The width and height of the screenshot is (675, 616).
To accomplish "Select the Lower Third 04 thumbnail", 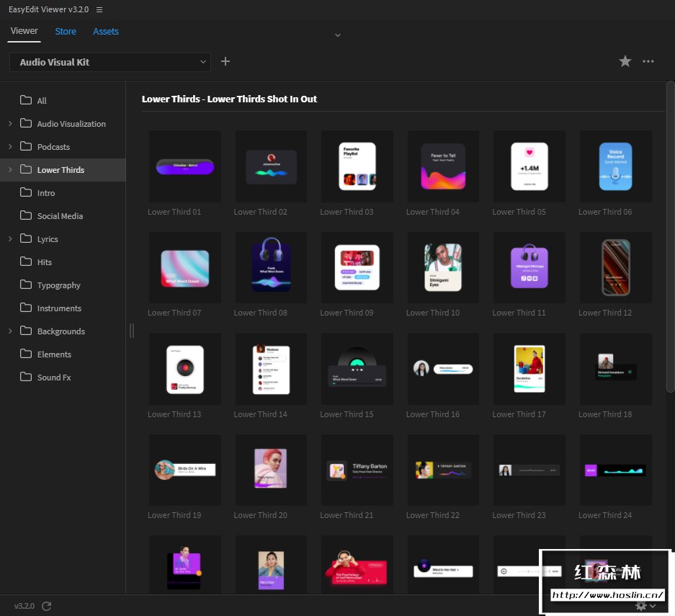I will [x=443, y=166].
